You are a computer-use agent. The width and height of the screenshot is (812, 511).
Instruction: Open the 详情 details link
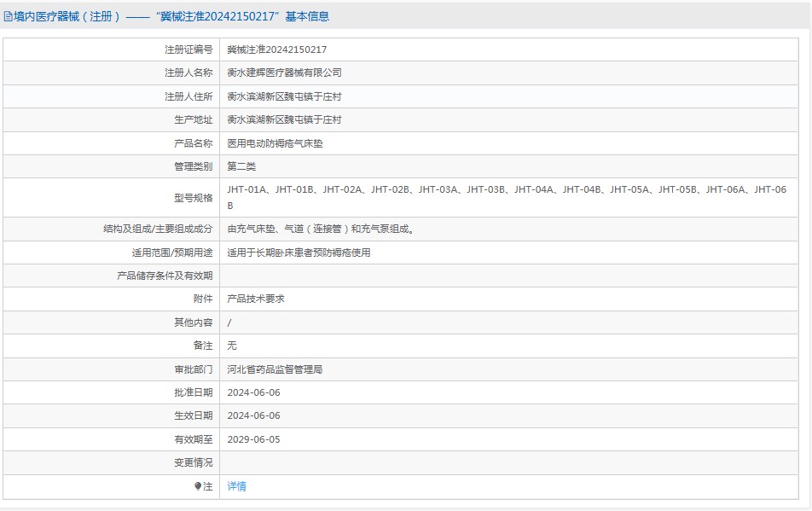click(x=235, y=485)
